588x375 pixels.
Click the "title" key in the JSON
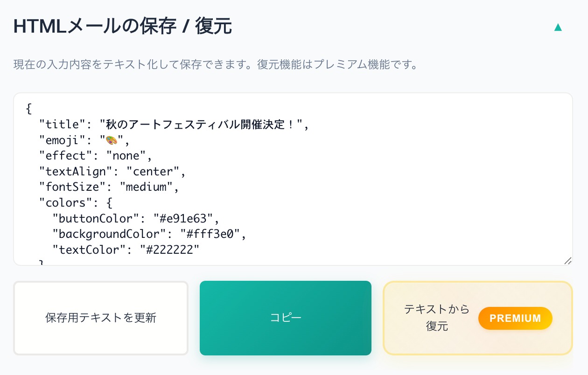(59, 125)
